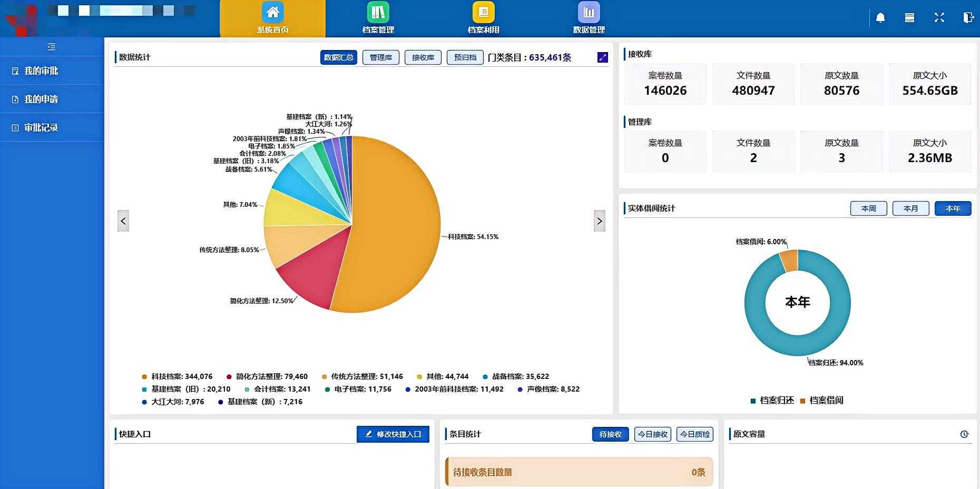Switch borrowing statistics to 本月

pos(910,208)
